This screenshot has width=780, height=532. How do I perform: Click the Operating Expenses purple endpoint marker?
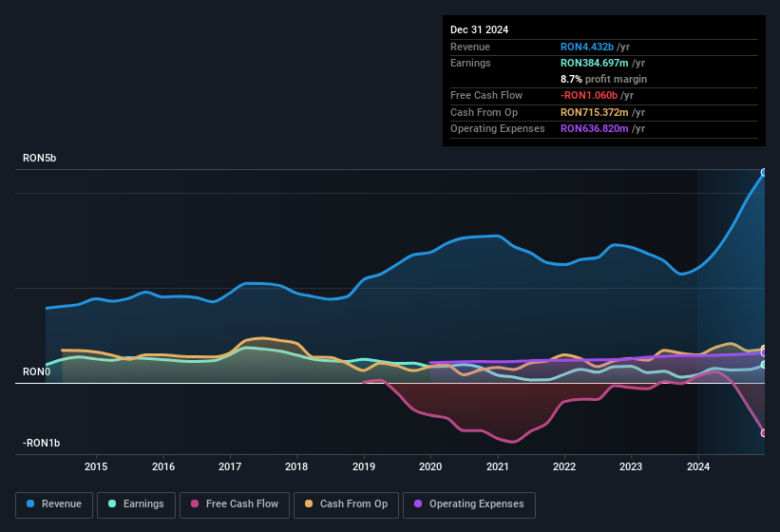click(x=764, y=353)
